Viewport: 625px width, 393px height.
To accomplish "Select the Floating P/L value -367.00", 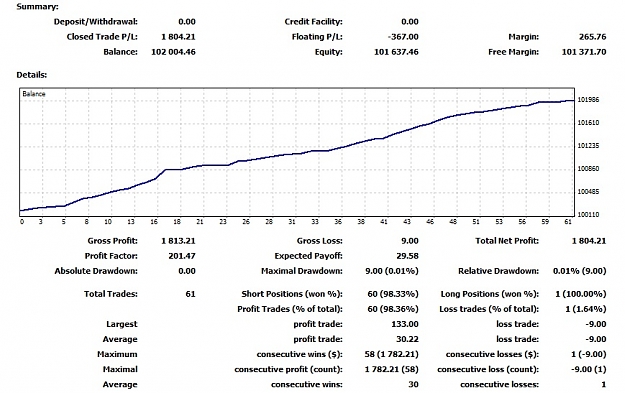I will click(x=403, y=37).
